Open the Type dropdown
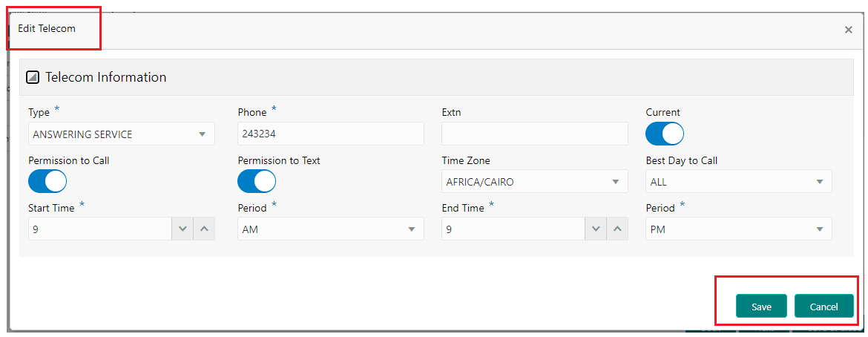Viewport: 868px width, 337px height. pos(122,134)
